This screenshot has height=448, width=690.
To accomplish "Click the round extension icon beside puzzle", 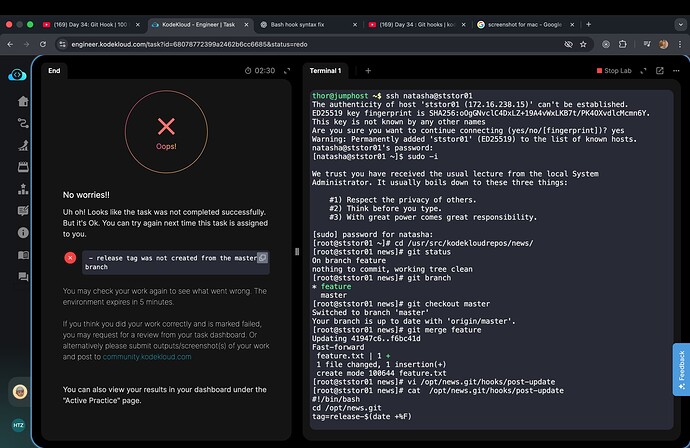I will [x=606, y=44].
